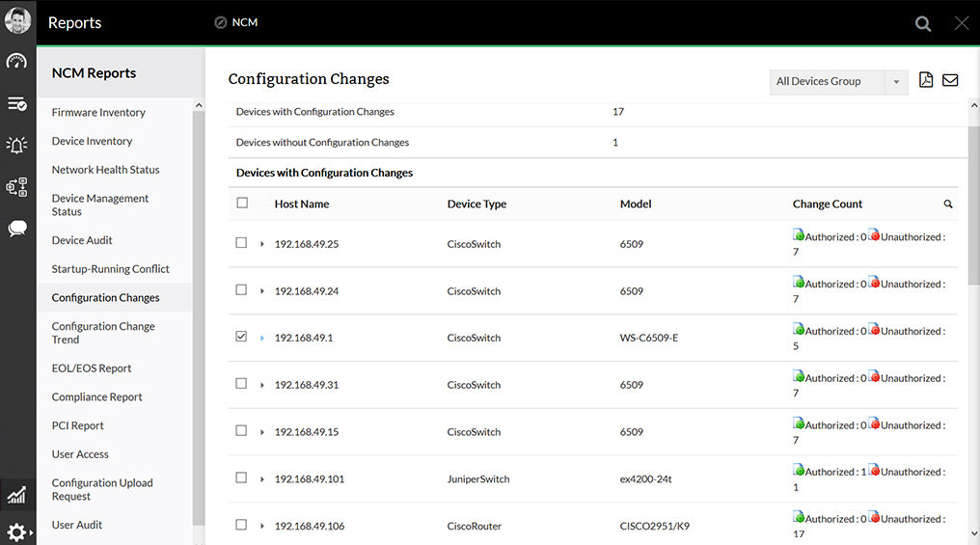Open the Firmware Inventory report
Screen dimensions: 980x545
[x=98, y=113]
